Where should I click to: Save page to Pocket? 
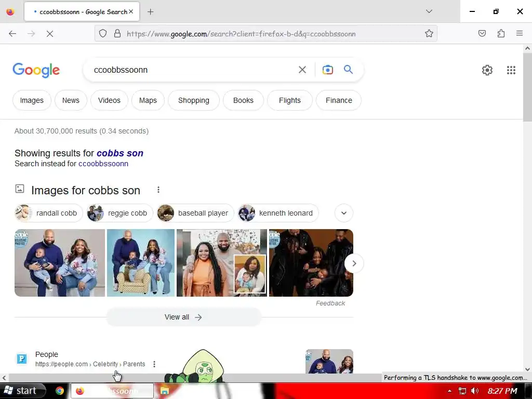pos(482,33)
